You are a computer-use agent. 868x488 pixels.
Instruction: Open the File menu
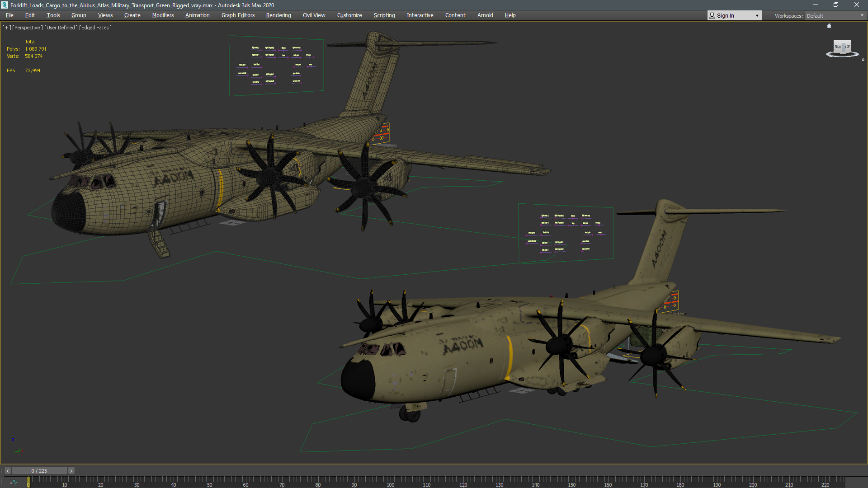(9, 15)
